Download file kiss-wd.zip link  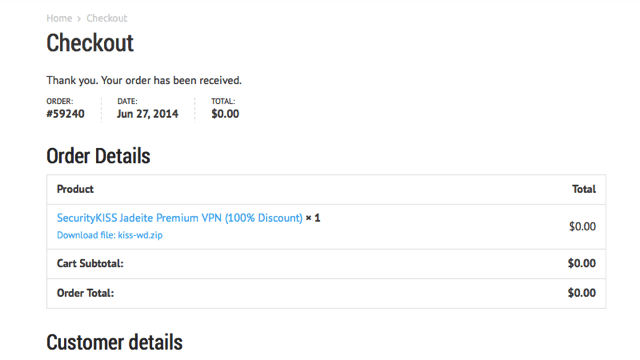pyautogui.click(x=110, y=235)
